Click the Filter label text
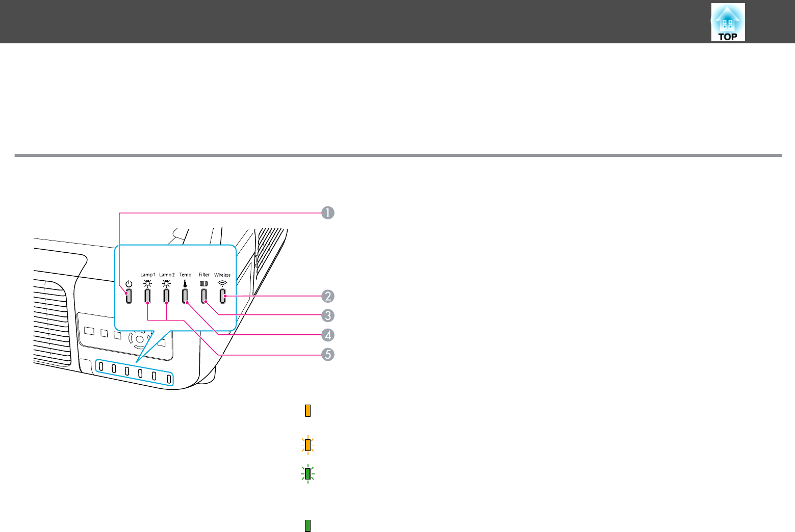 (x=204, y=275)
